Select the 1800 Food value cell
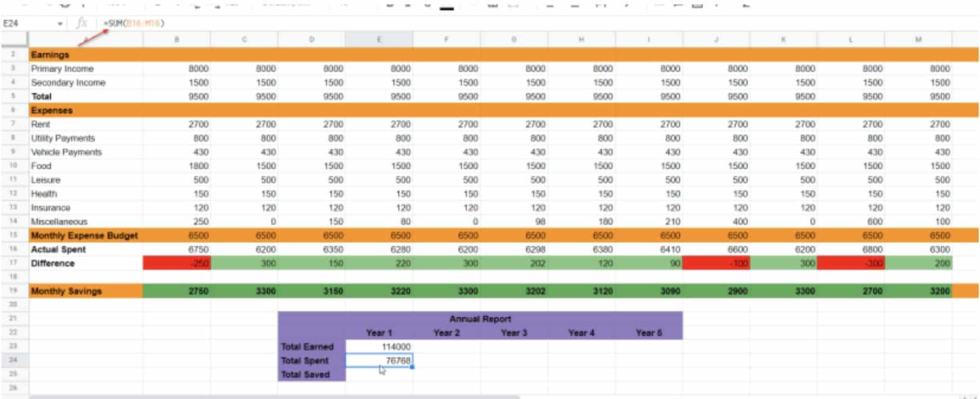Image resolution: width=980 pixels, height=399 pixels. [177, 166]
